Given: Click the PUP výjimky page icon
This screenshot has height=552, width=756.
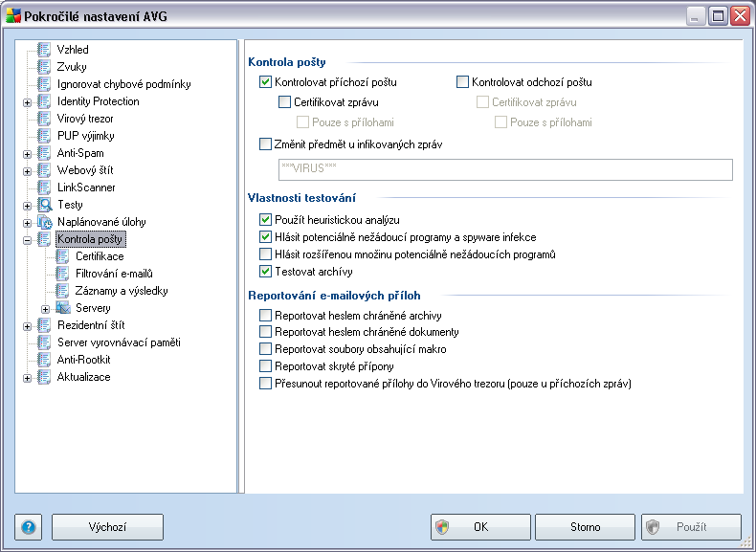Looking at the screenshot, I should (44, 136).
